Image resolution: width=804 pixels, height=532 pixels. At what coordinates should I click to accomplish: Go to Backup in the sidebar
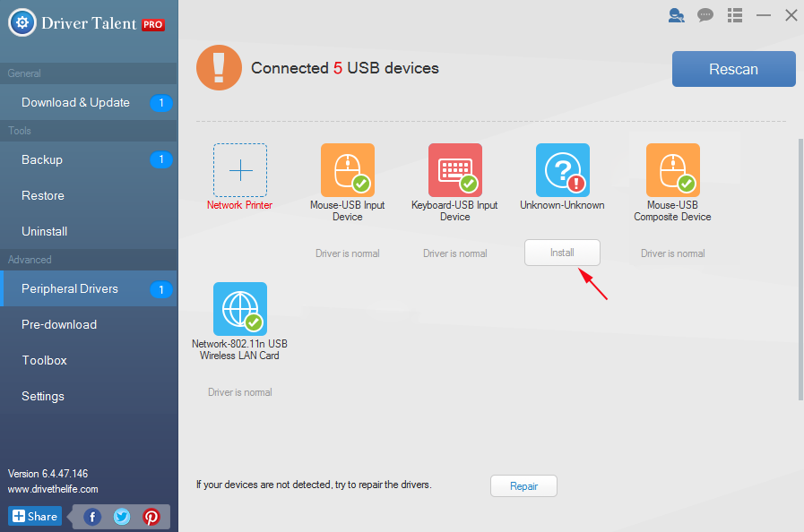pyautogui.click(x=42, y=159)
